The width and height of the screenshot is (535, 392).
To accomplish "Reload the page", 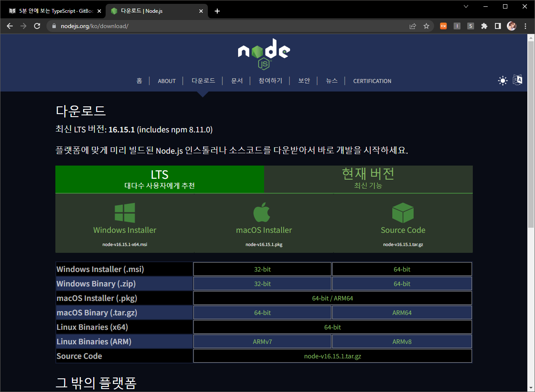I will click(37, 26).
